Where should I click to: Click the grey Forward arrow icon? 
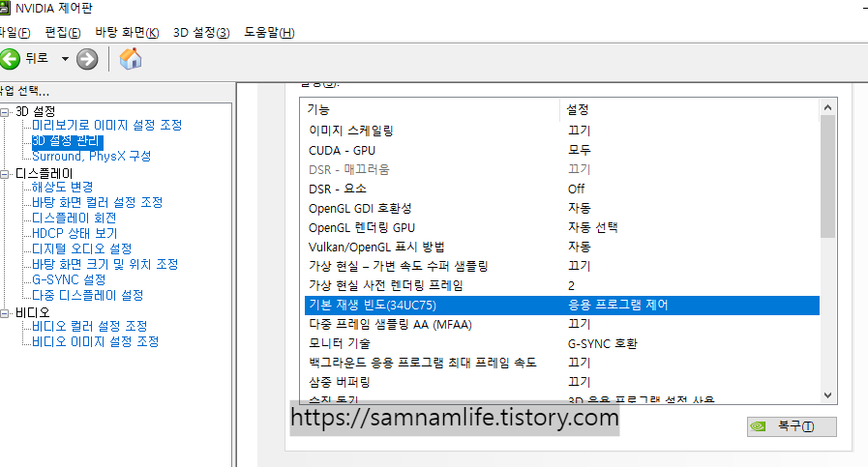tap(87, 59)
